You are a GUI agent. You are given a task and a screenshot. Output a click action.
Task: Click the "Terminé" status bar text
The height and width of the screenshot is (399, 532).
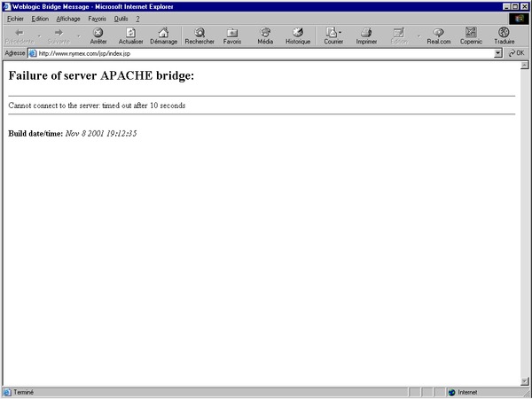(23, 392)
